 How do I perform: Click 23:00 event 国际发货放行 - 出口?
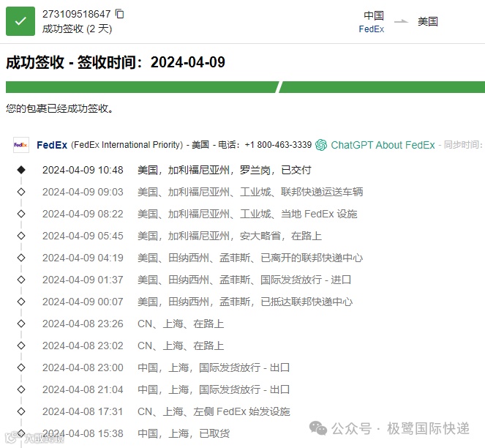pos(214,367)
